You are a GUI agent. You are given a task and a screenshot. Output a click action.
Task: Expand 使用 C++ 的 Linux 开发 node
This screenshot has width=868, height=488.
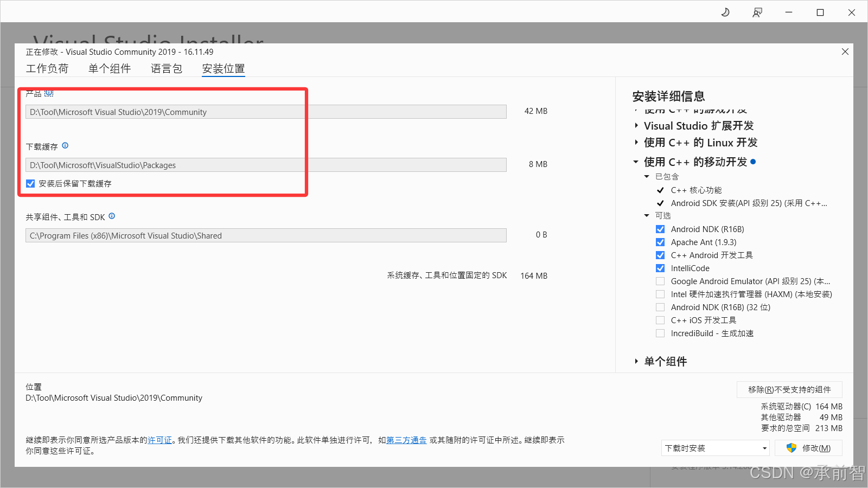(636, 143)
